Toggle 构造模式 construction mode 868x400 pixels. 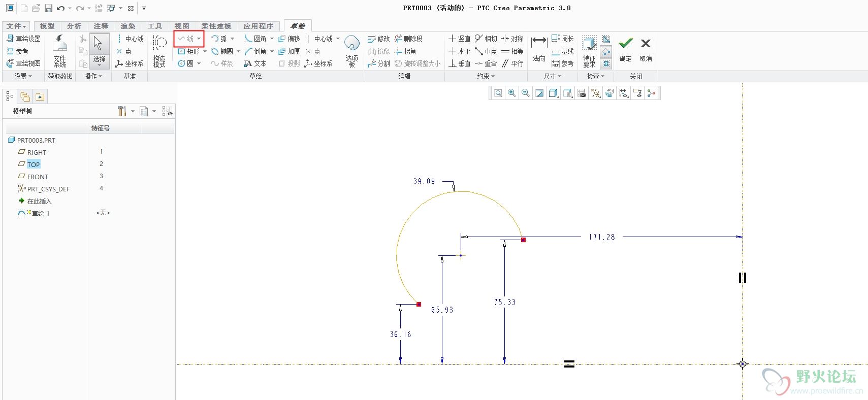[159, 51]
